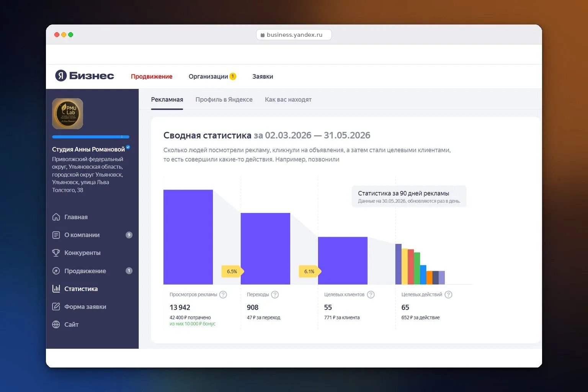This screenshot has width=588, height=392.
Task: Close the browser window with red button
Action: coord(57,34)
